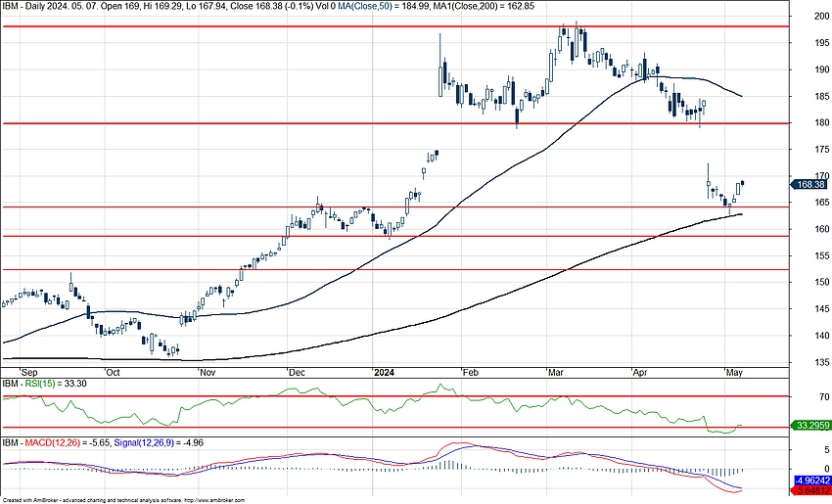832x504 pixels.
Task: Click the Oct label on time axis
Action: [113, 373]
